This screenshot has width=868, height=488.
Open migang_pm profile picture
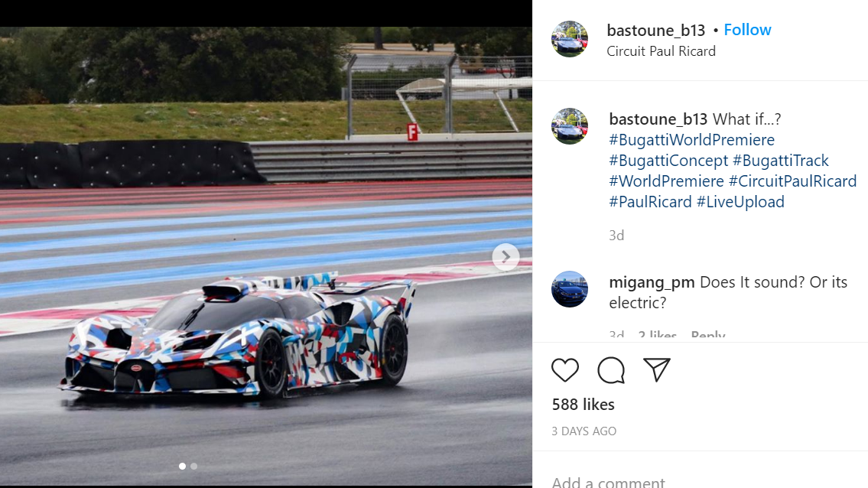(x=569, y=288)
